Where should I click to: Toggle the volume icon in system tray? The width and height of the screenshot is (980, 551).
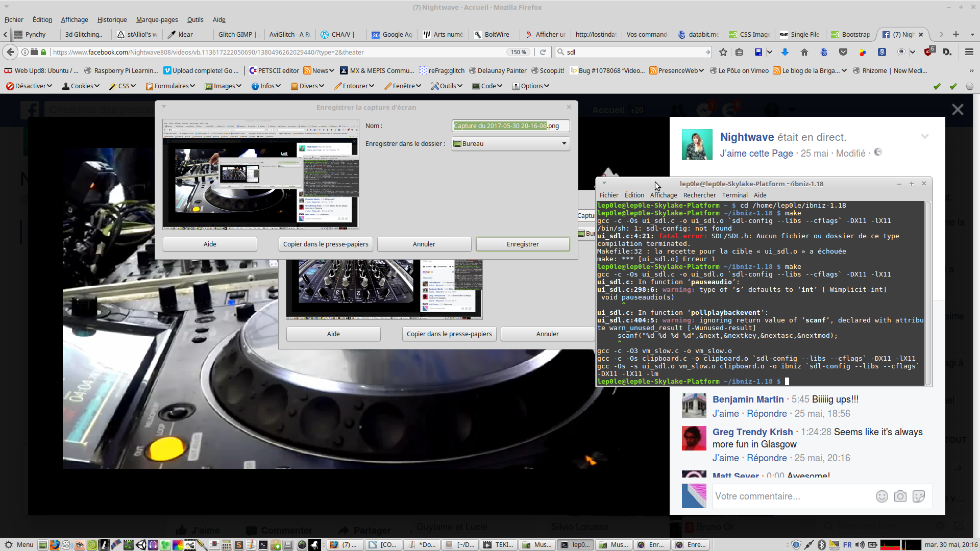(x=860, y=545)
